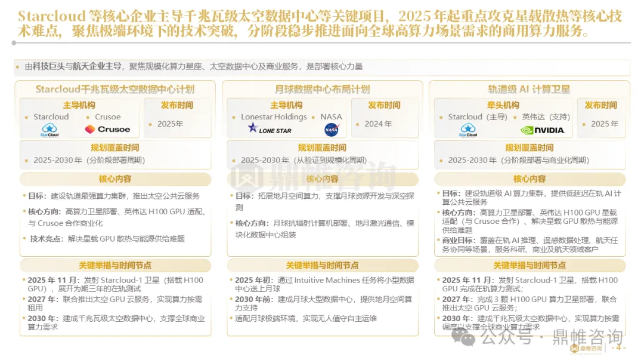Viewport: 644px width, 363px height.
Task: Select bullet 2025 年初 Intuitive Machines 任务
Action: tap(324, 284)
